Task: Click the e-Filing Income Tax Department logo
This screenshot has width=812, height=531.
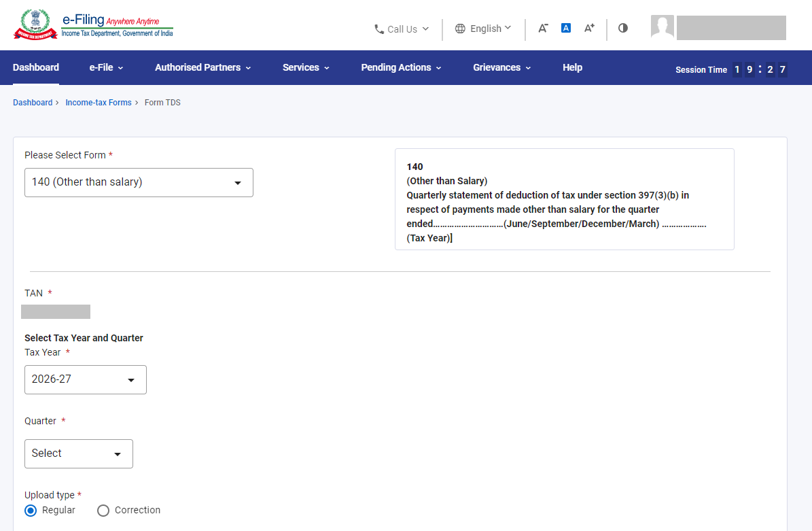Action: [x=93, y=25]
